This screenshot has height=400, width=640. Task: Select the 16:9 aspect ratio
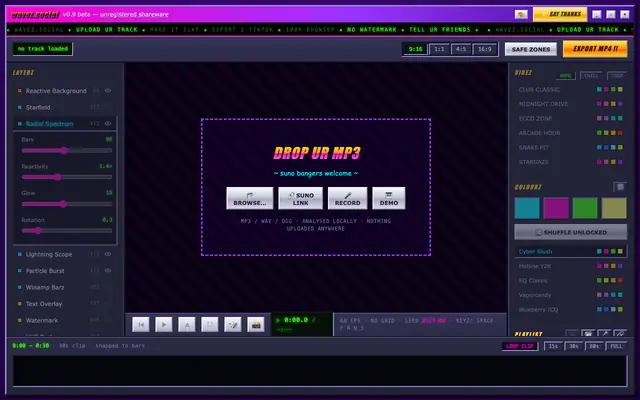pos(485,49)
